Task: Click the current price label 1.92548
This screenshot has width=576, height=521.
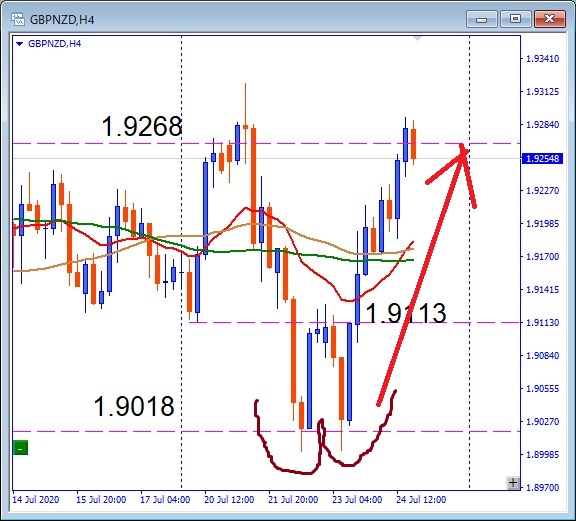Action: 542,159
